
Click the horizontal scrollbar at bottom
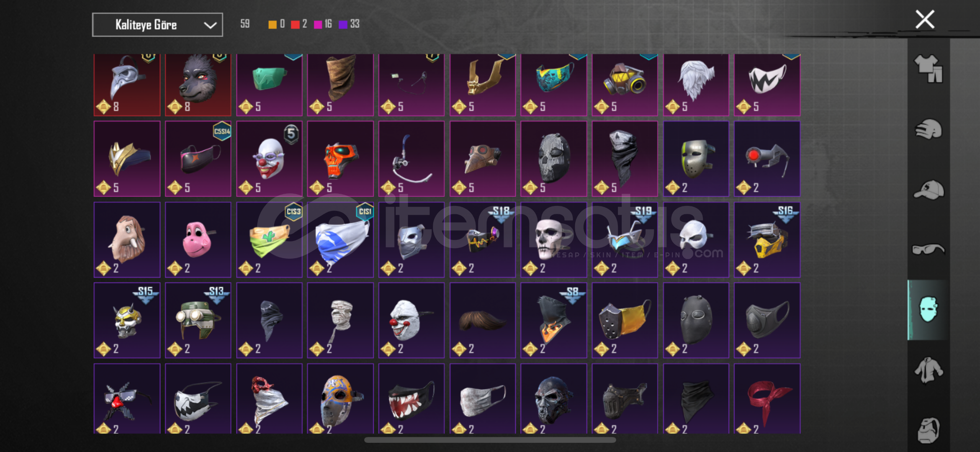(x=490, y=440)
